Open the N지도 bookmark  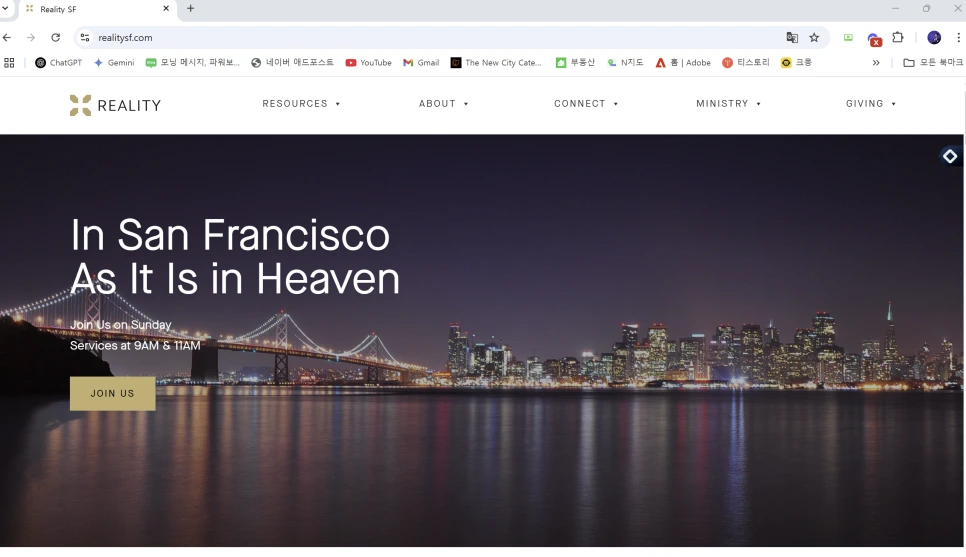[x=625, y=63]
